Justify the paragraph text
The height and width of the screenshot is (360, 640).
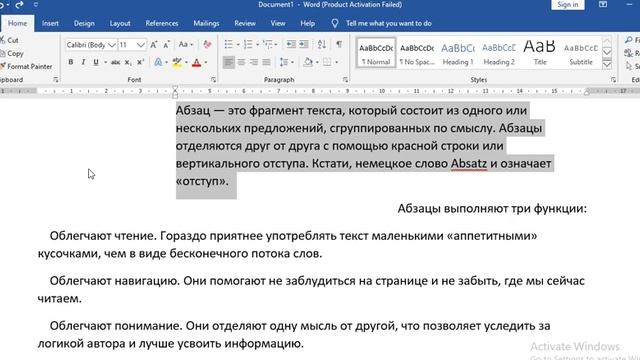pyautogui.click(x=267, y=62)
